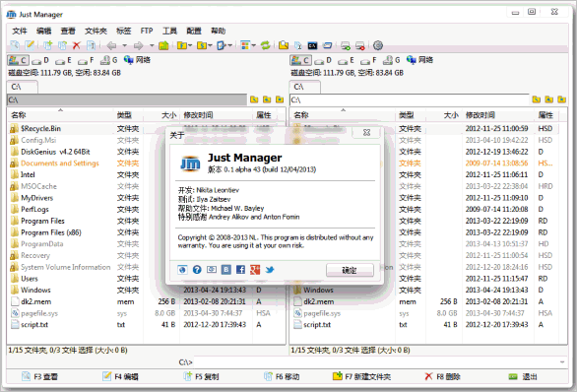Open the 工具 menu

[x=169, y=31]
